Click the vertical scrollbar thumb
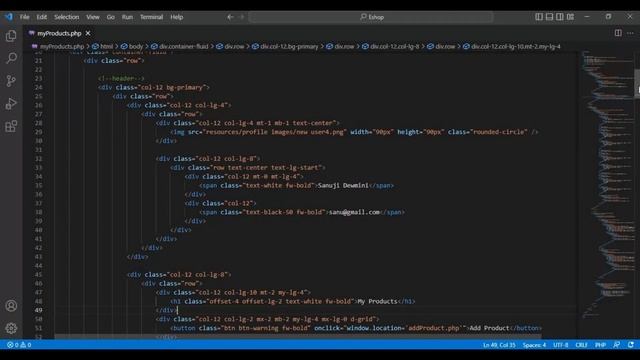This screenshot has width=640, height=360. [637, 84]
